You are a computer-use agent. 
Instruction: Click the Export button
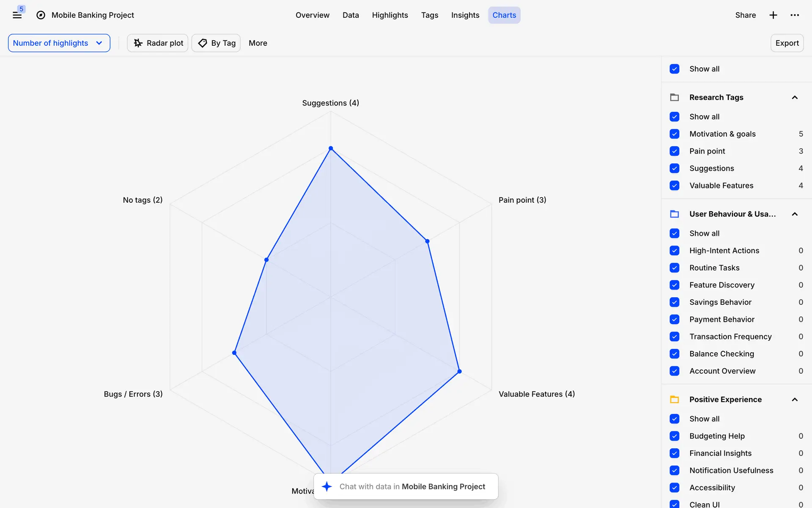787,43
